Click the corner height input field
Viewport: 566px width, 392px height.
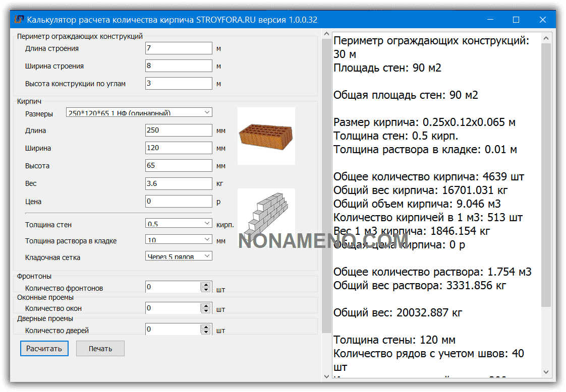pyautogui.click(x=178, y=83)
